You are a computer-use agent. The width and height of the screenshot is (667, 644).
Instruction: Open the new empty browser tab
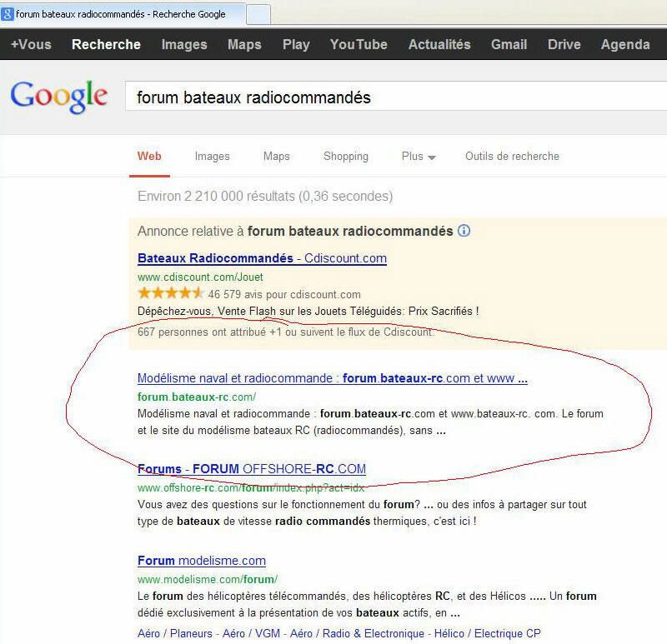tap(258, 14)
